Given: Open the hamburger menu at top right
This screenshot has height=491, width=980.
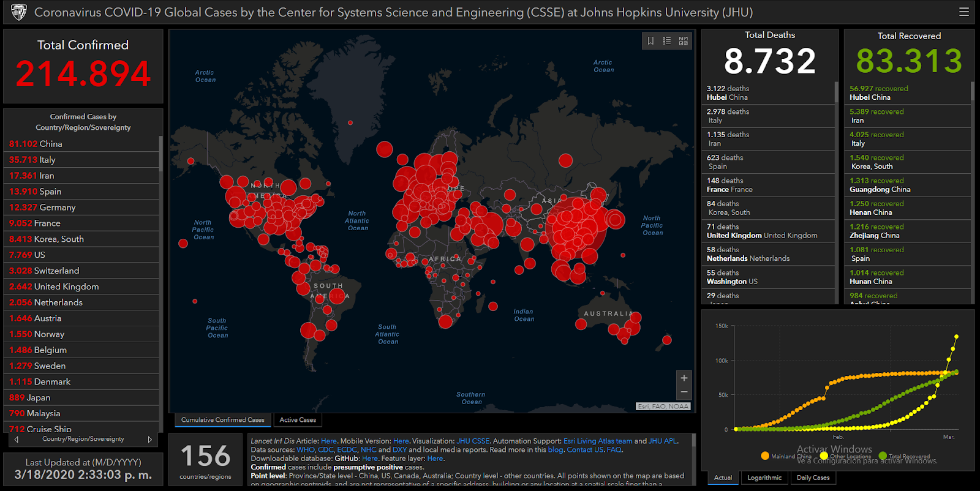Looking at the screenshot, I should point(964,12).
